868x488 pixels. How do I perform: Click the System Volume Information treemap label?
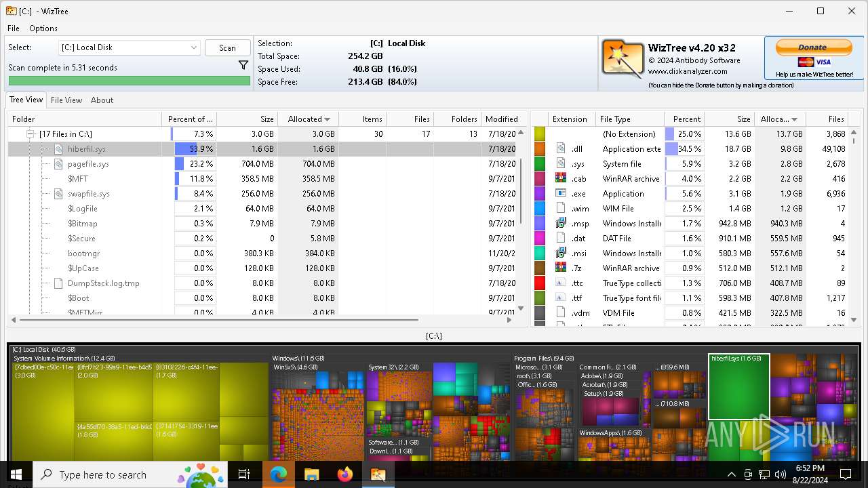[x=64, y=358]
